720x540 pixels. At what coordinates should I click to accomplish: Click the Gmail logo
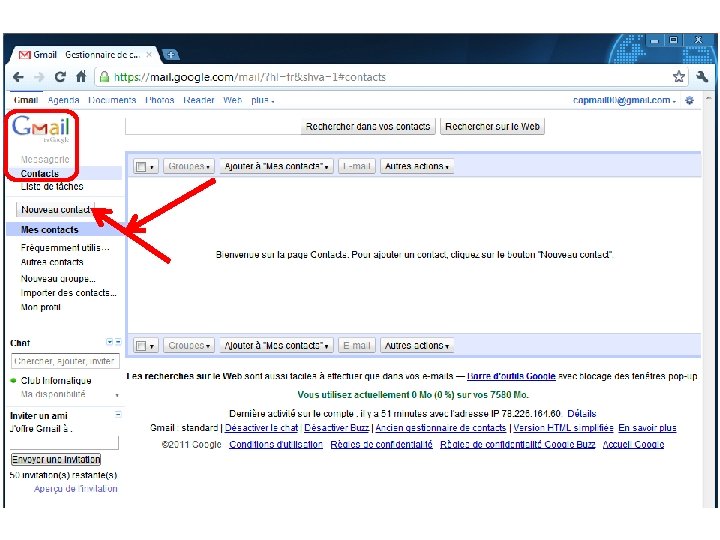41,129
